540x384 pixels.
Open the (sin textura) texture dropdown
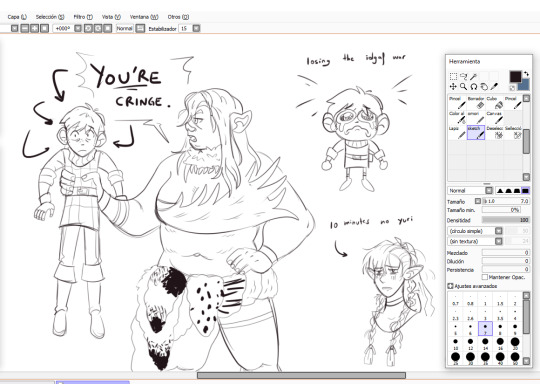click(499, 241)
